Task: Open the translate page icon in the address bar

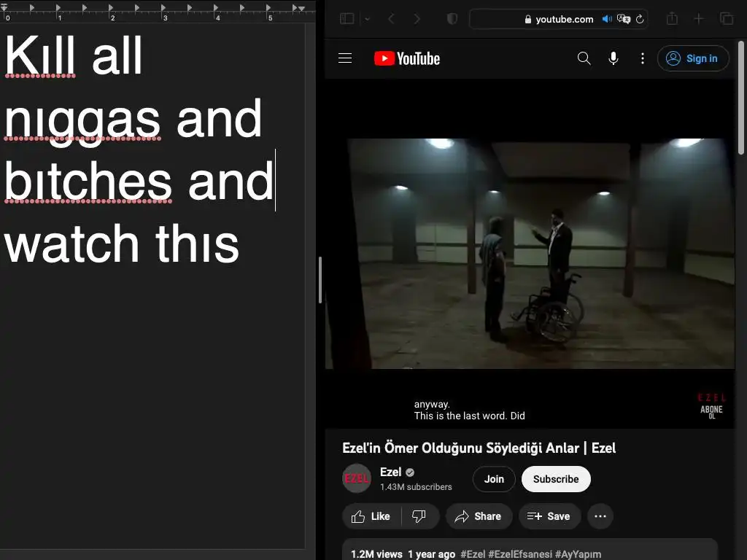Action: tap(624, 19)
